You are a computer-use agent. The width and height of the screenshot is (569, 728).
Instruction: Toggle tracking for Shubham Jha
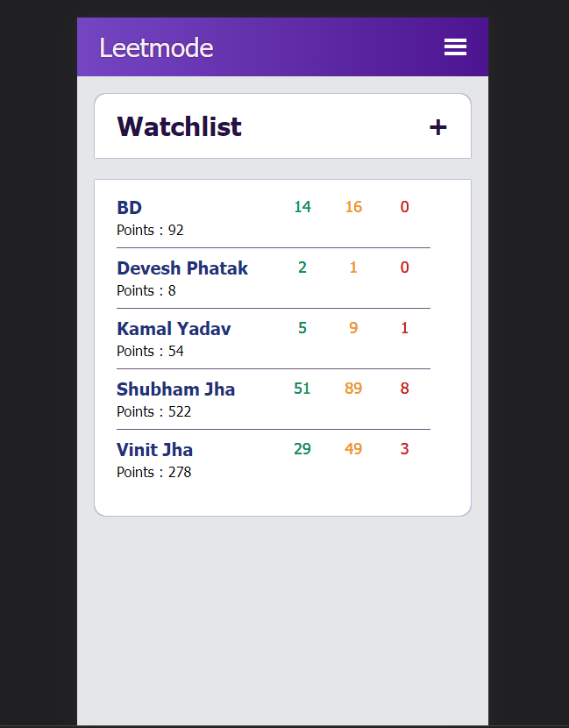(175, 389)
